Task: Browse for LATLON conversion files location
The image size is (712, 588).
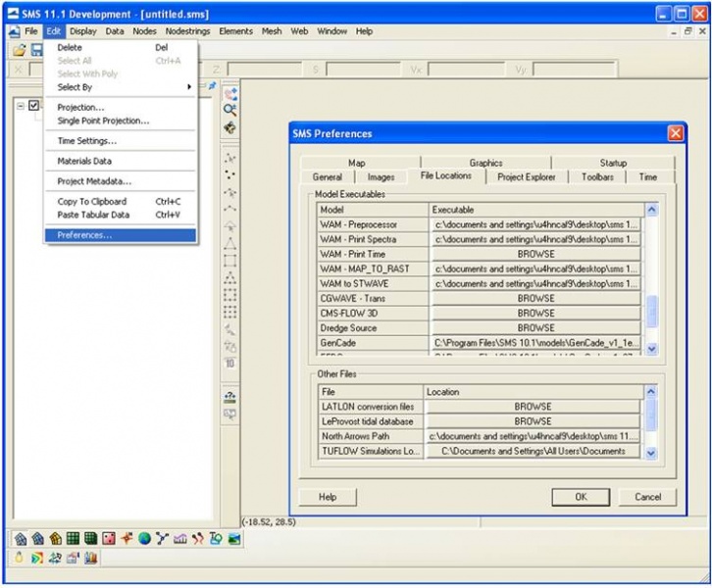Action: (534, 407)
